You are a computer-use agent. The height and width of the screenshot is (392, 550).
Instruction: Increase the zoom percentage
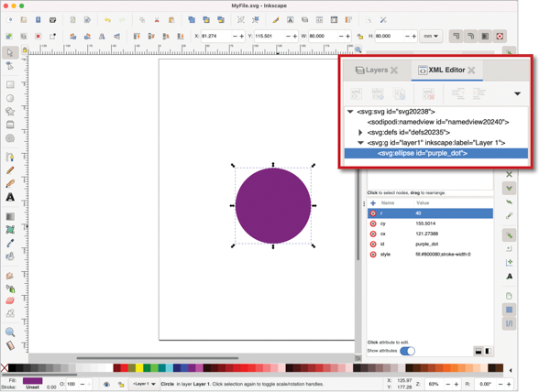tap(456, 384)
